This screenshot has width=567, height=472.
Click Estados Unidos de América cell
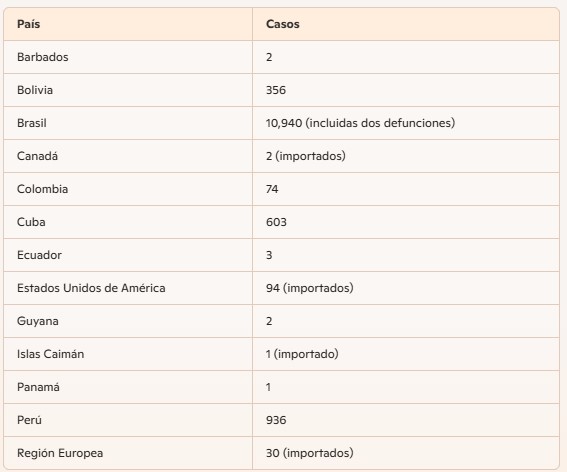[91, 288]
